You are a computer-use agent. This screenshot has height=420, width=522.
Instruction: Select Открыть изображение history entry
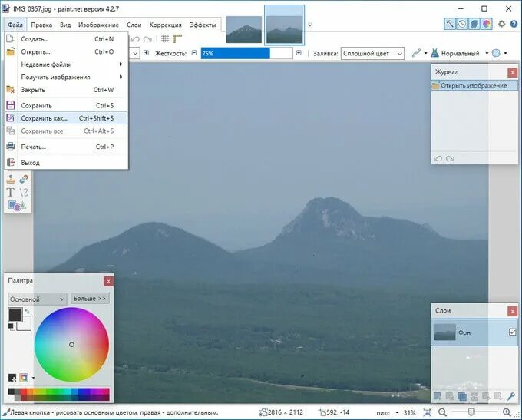tap(474, 85)
